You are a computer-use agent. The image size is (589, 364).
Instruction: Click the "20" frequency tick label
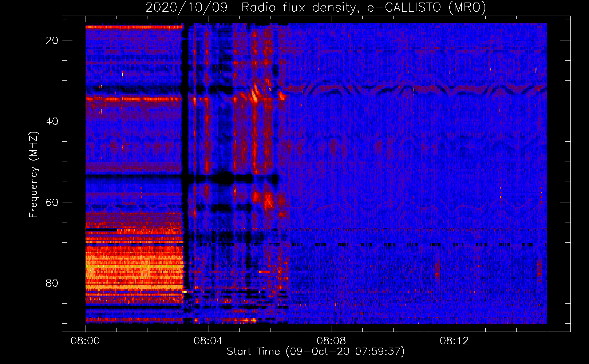52,40
